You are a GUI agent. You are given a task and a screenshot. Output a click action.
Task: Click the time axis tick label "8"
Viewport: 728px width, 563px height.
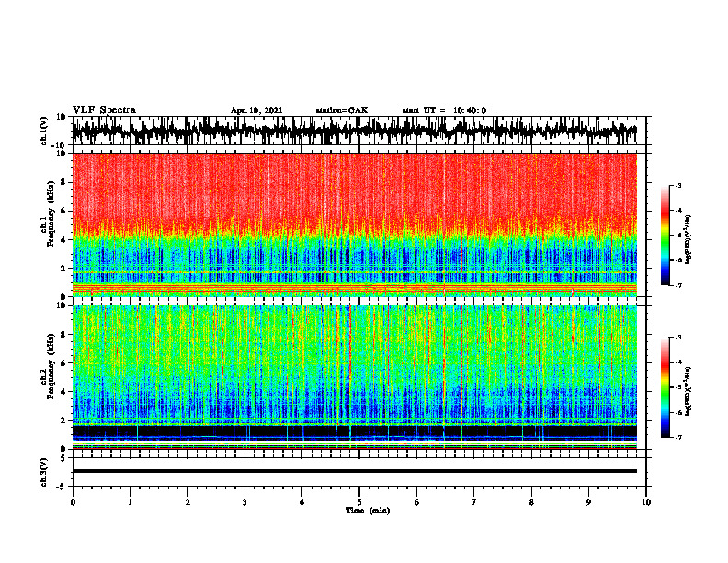point(531,502)
